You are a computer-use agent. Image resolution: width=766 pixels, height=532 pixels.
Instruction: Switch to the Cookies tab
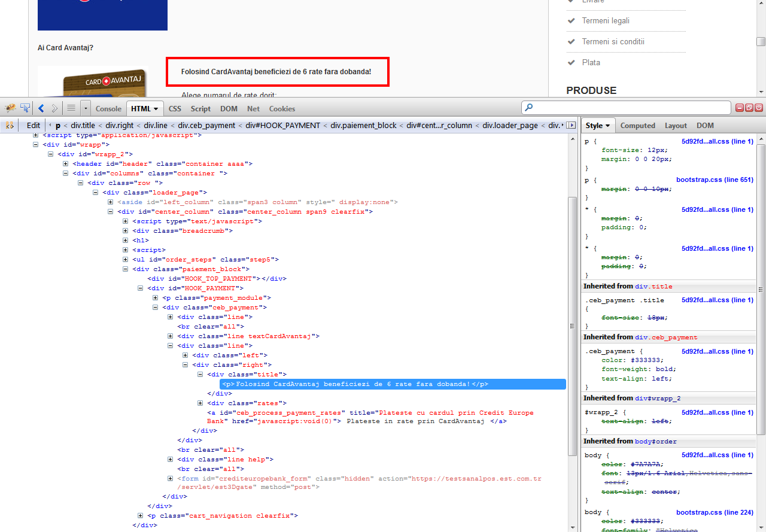point(282,108)
